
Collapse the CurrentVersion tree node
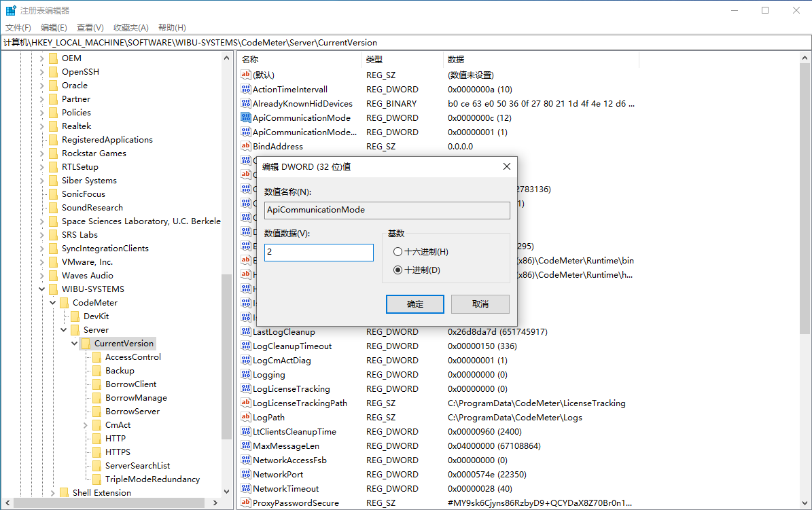click(75, 343)
